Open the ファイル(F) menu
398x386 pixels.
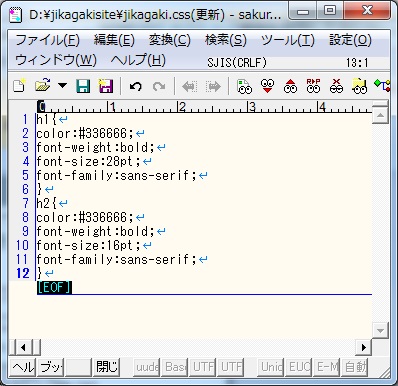coord(48,40)
